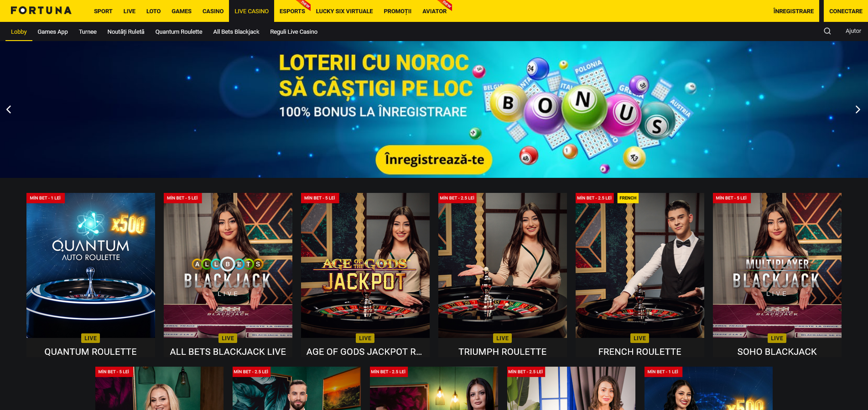The width and height of the screenshot is (868, 410).
Task: Go to previous banner slide arrow
Action: [x=9, y=109]
